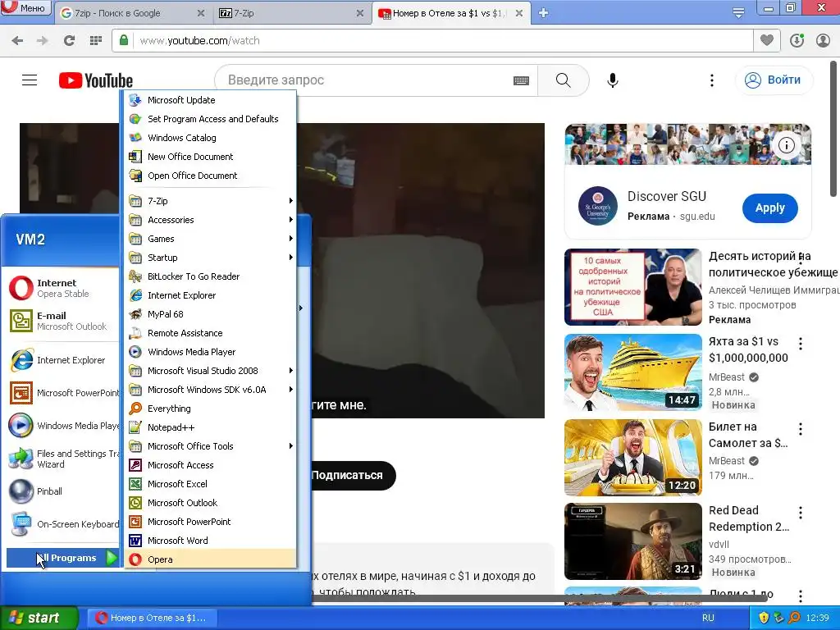
Task: Open options for Red Dead Redemption video
Action: tap(801, 513)
